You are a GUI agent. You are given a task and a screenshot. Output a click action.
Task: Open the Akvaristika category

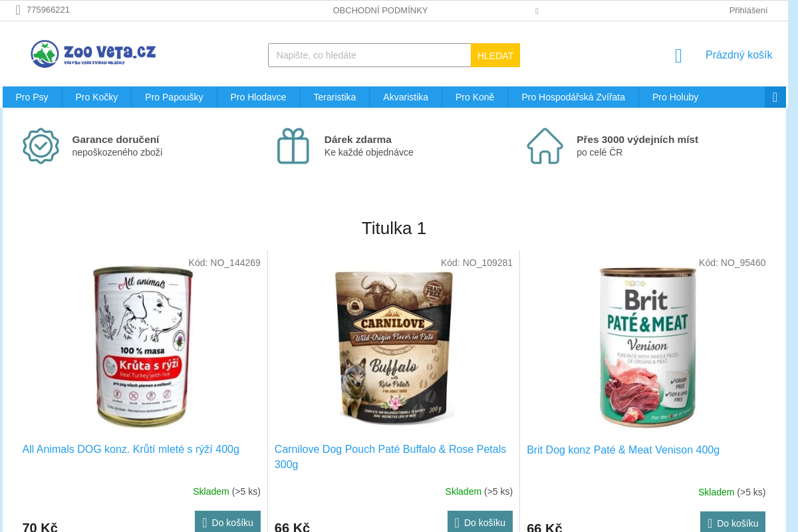406,97
